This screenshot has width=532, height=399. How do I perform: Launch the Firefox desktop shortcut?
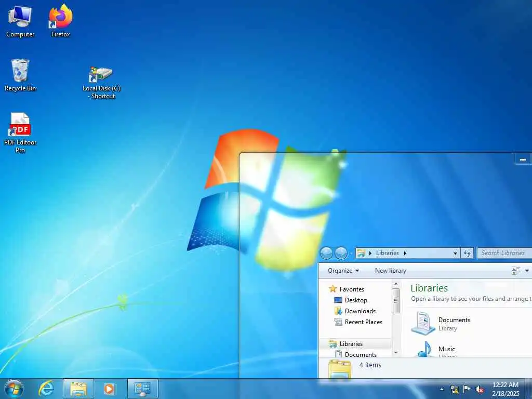(x=60, y=21)
